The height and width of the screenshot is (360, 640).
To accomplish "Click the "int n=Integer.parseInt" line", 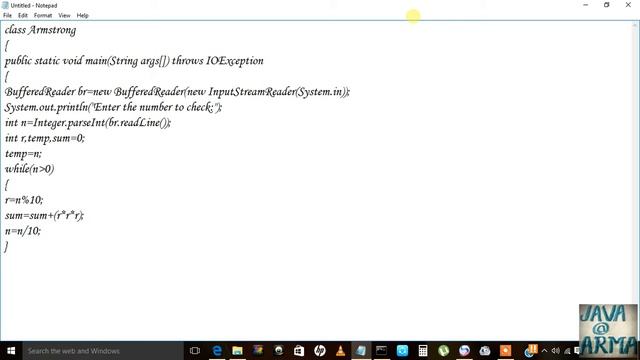I will point(88,123).
